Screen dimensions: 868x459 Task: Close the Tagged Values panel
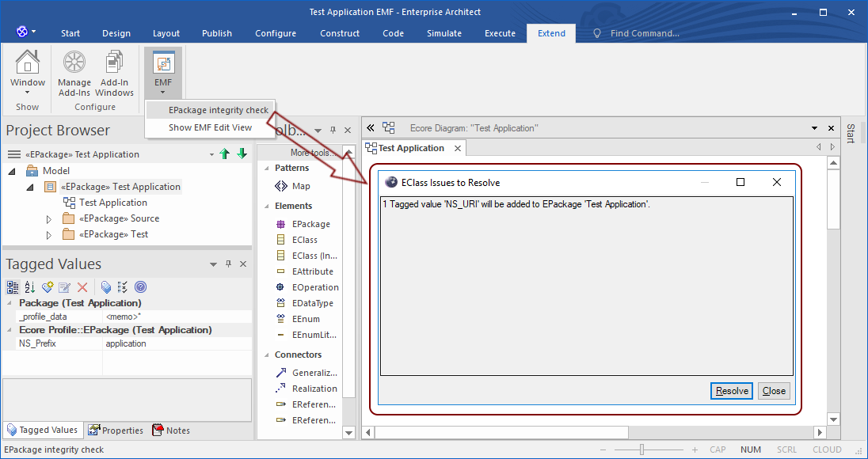click(243, 264)
